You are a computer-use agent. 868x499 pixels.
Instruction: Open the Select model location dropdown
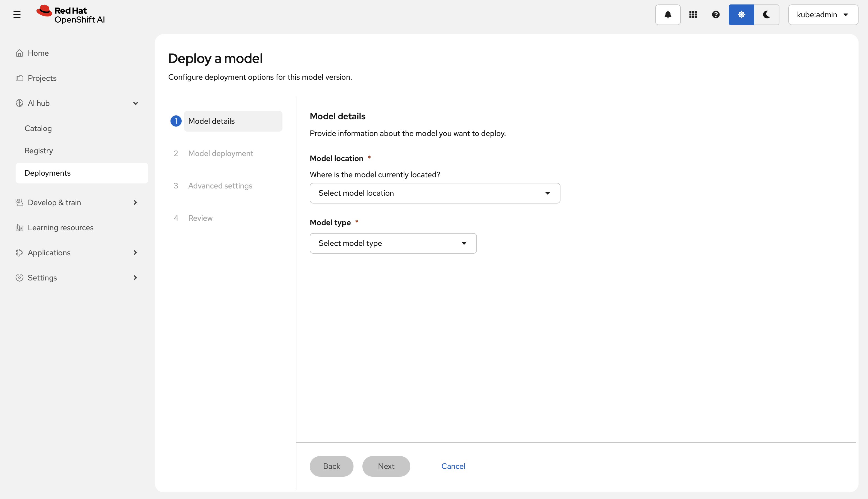tap(435, 193)
